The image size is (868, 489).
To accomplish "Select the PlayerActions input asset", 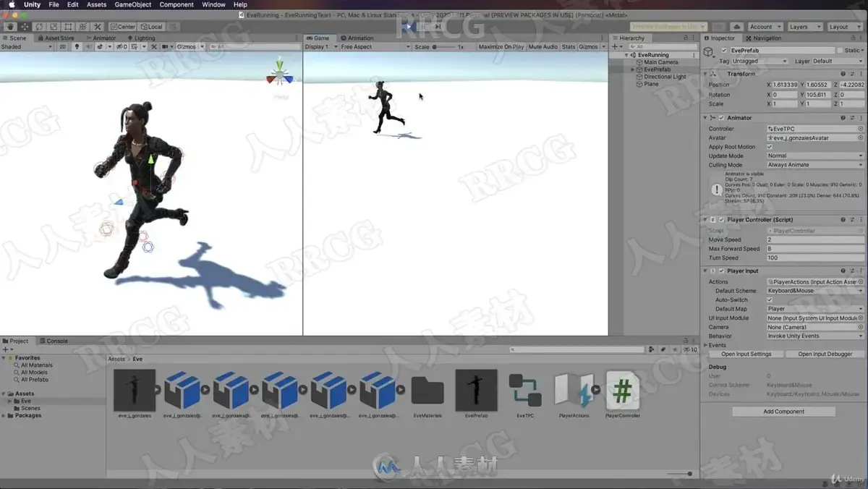I will (574, 391).
